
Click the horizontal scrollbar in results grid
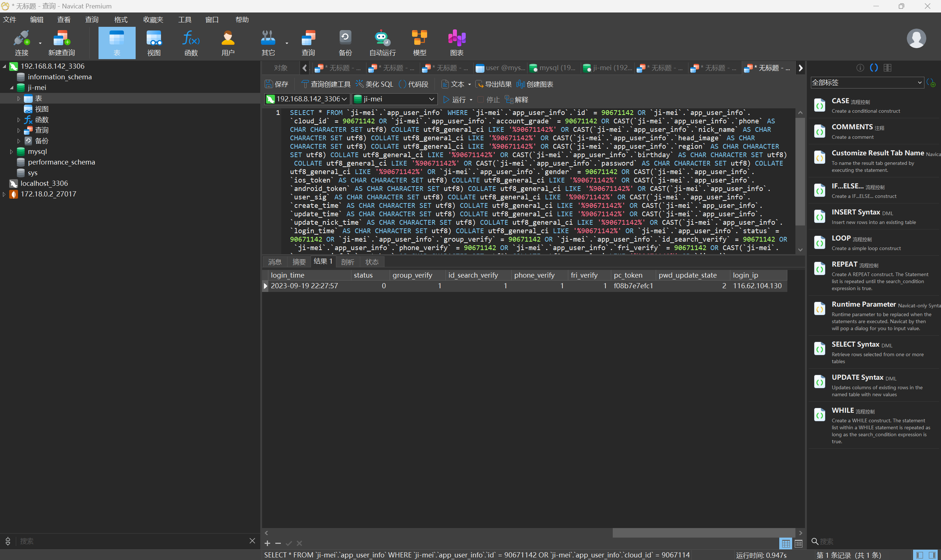(704, 532)
